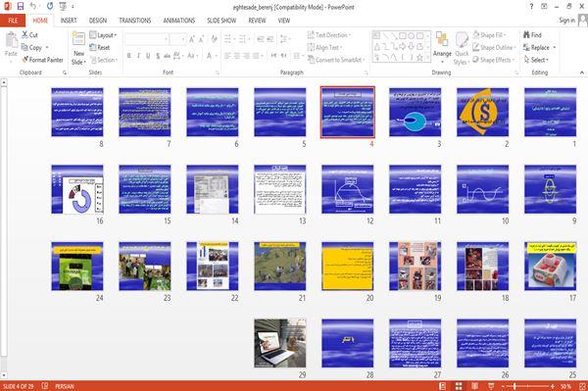Increase font size with large A icon
The image size is (588, 391).
click(192, 39)
